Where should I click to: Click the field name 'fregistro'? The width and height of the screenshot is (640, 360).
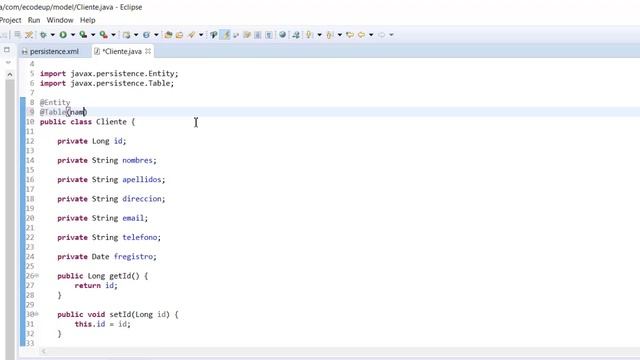(x=133, y=256)
